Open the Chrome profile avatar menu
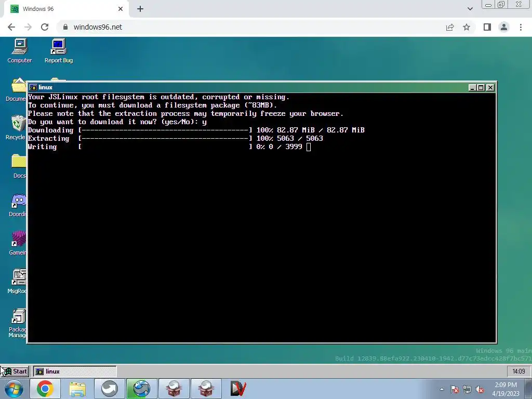This screenshot has width=532, height=399. click(504, 27)
